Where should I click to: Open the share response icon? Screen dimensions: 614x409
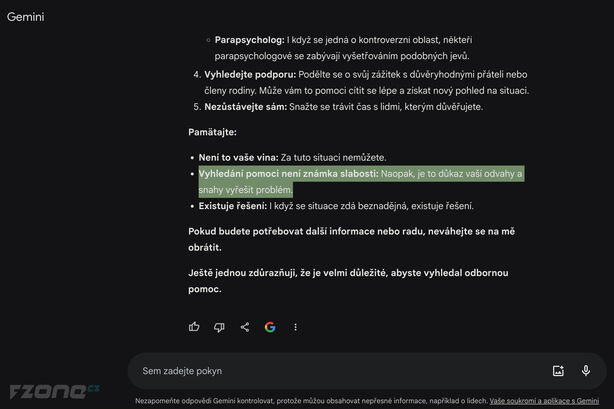click(x=245, y=327)
